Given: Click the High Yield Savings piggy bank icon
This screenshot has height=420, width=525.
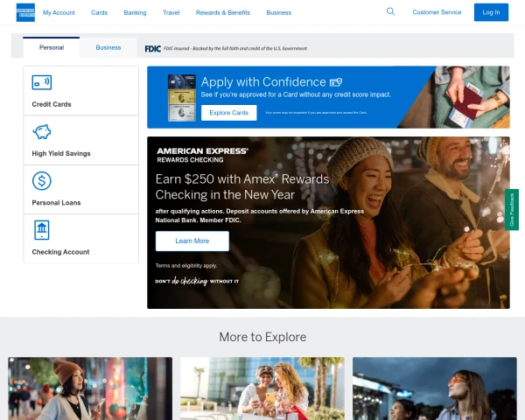Looking at the screenshot, I should pos(41,132).
